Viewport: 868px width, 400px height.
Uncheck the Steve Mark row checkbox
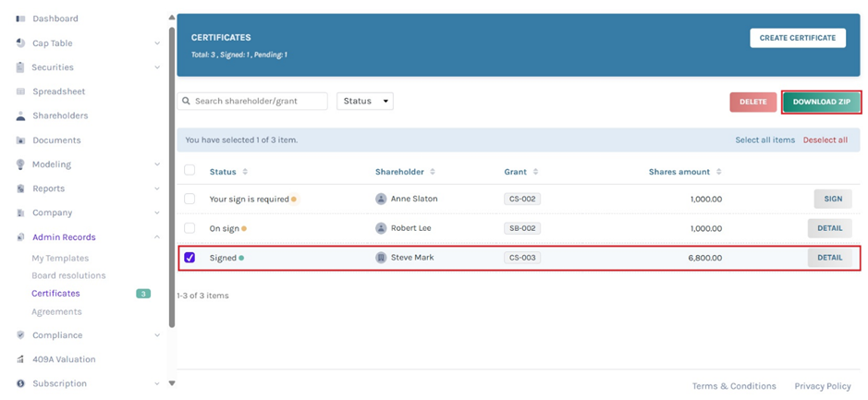tap(189, 258)
